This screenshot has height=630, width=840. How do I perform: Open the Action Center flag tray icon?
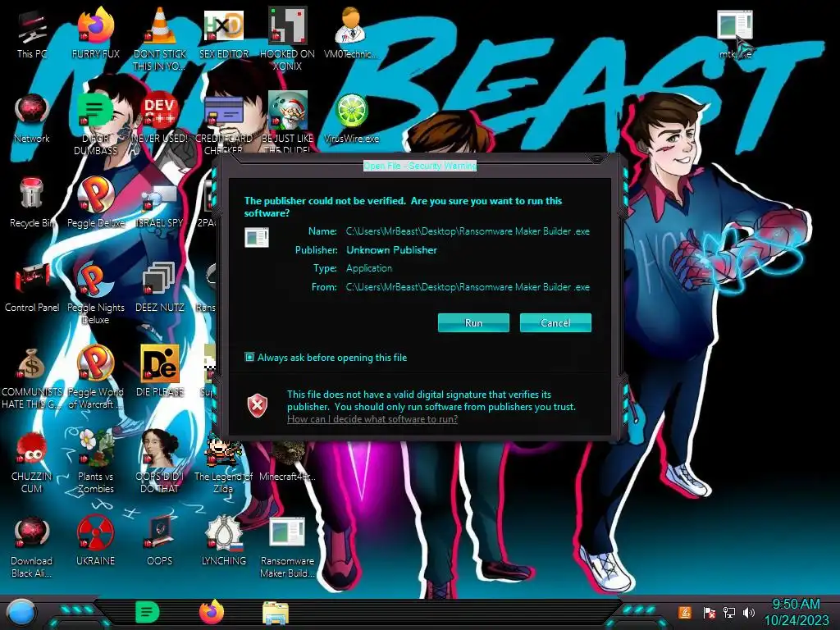tap(710, 612)
